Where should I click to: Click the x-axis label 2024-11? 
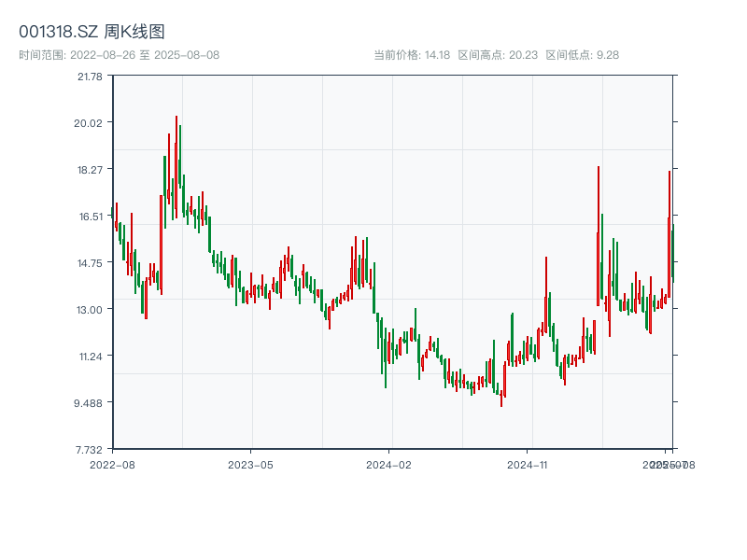527,465
